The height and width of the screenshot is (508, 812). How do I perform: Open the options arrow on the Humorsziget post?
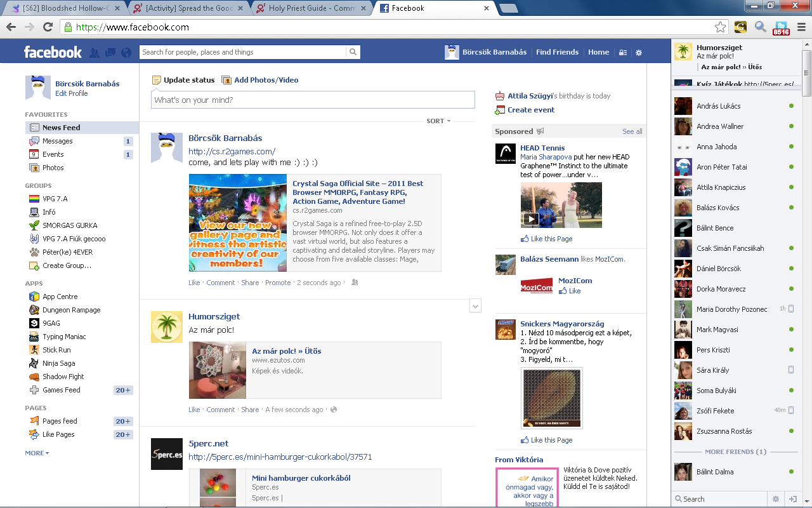tap(475, 306)
